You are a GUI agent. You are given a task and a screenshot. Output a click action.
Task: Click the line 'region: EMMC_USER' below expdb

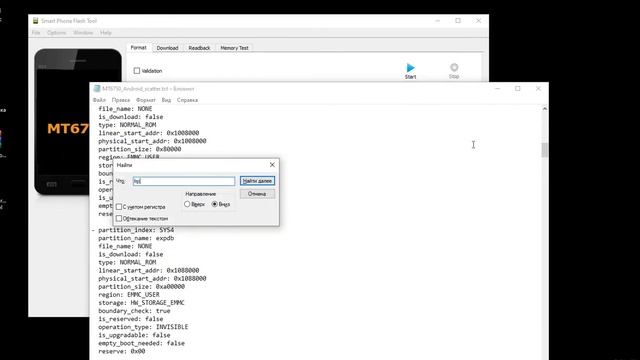[x=129, y=295]
